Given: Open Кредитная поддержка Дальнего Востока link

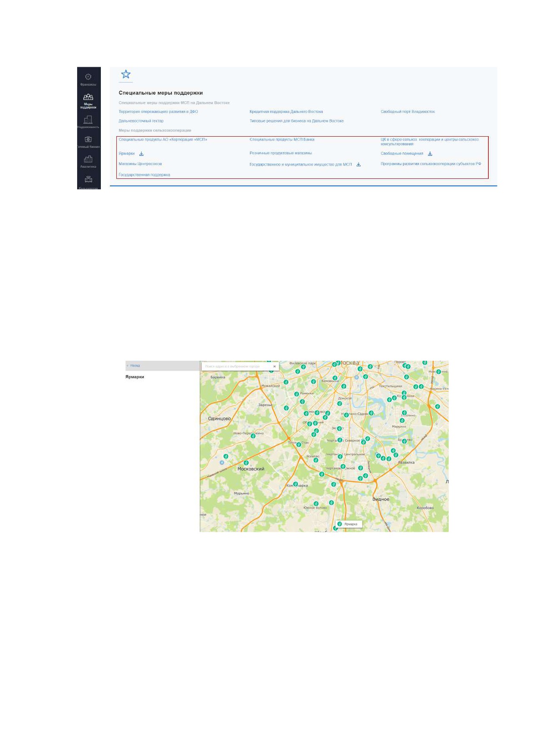Looking at the screenshot, I should point(286,112).
